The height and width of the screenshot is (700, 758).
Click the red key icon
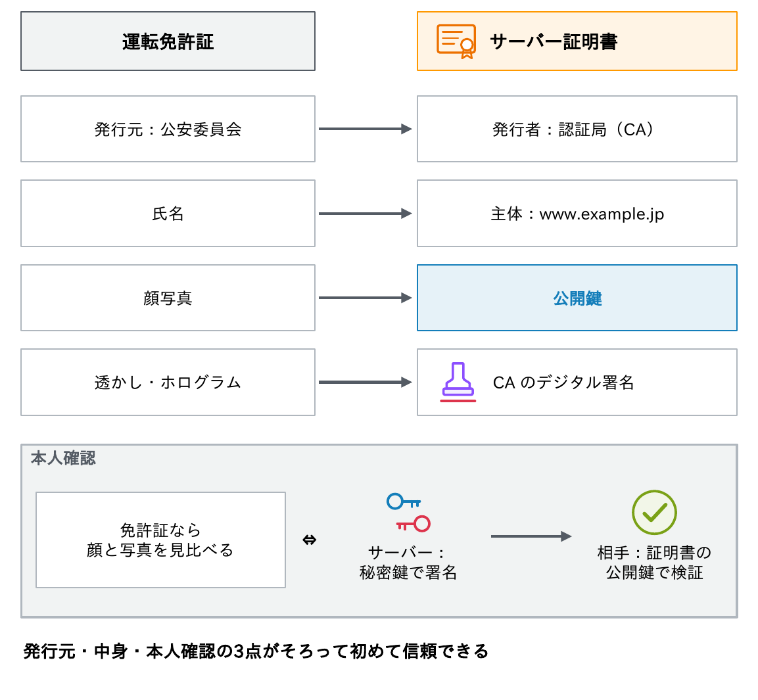tap(414, 524)
